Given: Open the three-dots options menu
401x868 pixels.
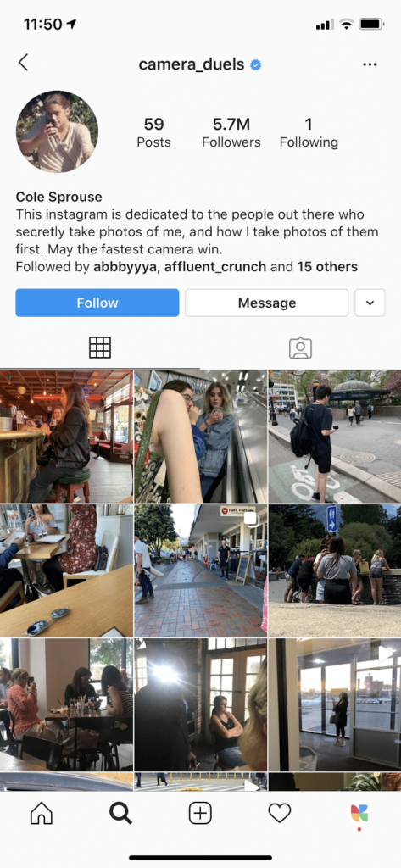Looking at the screenshot, I should coord(370,64).
